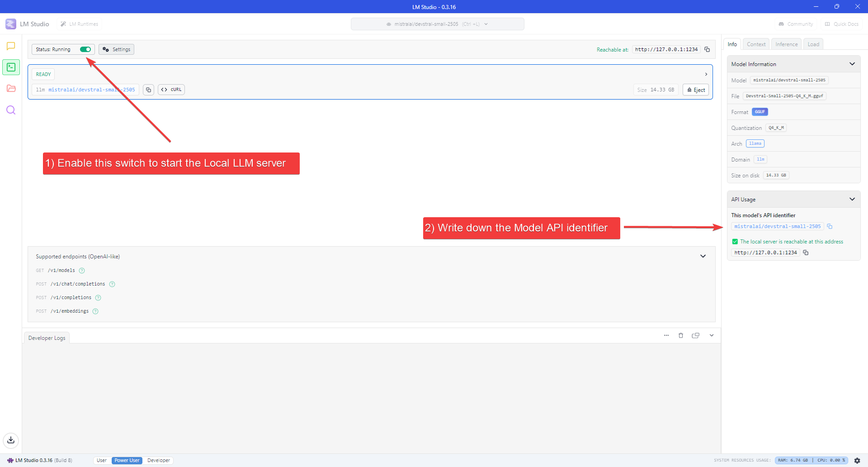
Task: Switch to the Context tab
Action: click(756, 44)
